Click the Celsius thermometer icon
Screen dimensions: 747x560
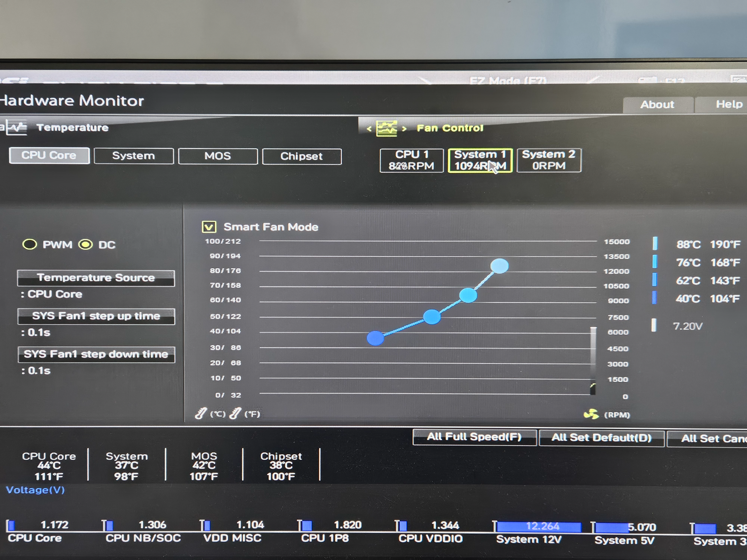coord(200,413)
